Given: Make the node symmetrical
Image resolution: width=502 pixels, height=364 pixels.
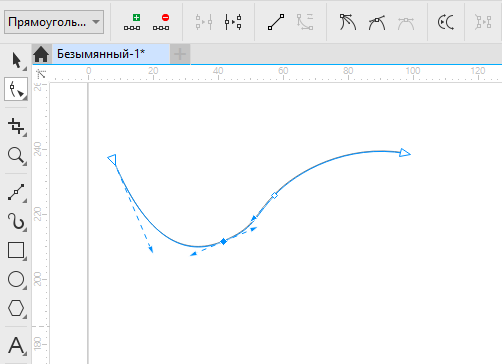Looking at the screenshot, I should click(x=406, y=22).
